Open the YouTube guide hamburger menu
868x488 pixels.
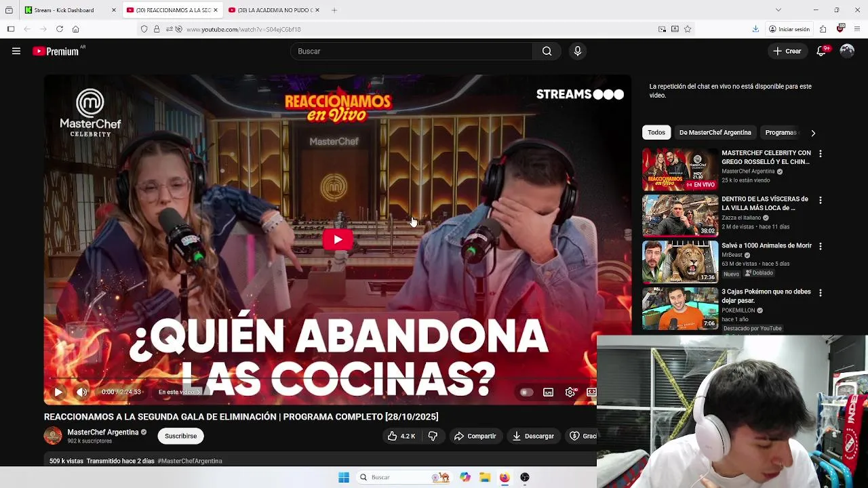(x=16, y=51)
